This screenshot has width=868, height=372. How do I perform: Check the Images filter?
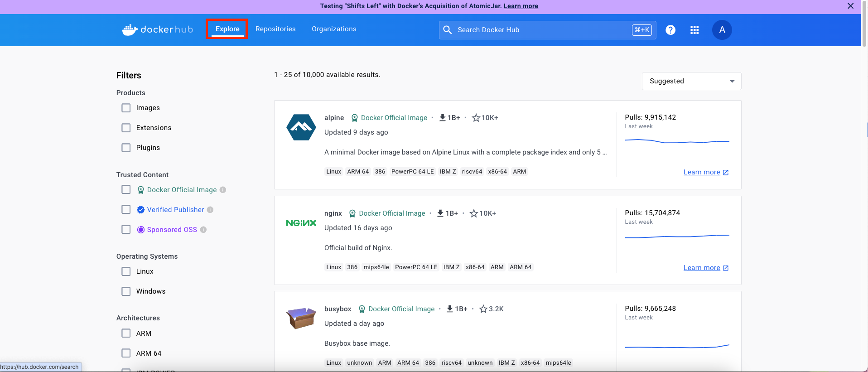126,108
